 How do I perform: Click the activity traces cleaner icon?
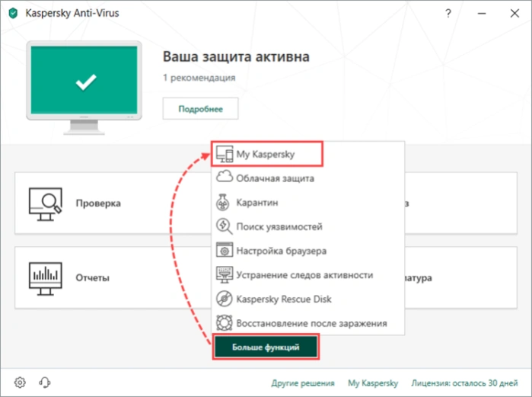click(x=225, y=275)
